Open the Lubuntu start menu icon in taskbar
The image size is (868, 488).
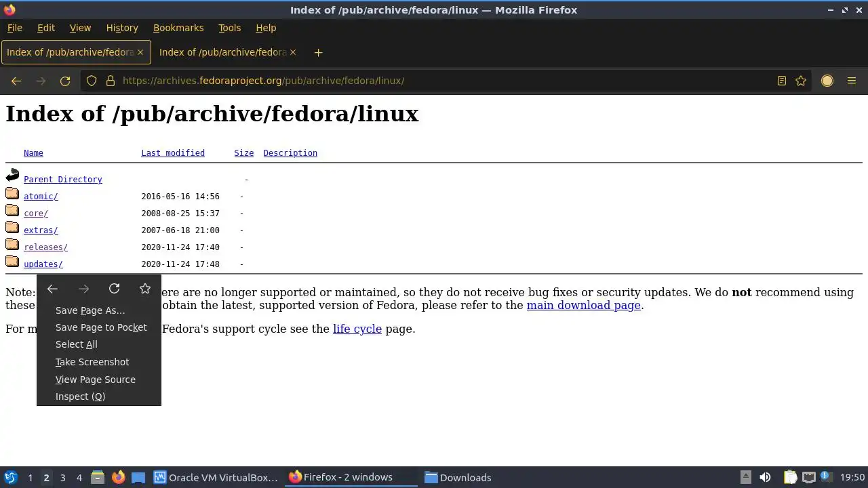click(x=11, y=477)
